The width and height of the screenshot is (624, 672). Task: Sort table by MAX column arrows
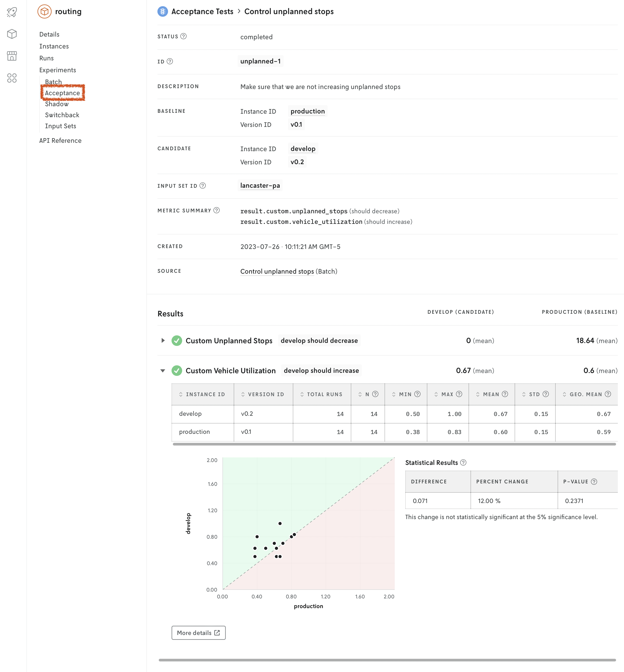coord(436,394)
